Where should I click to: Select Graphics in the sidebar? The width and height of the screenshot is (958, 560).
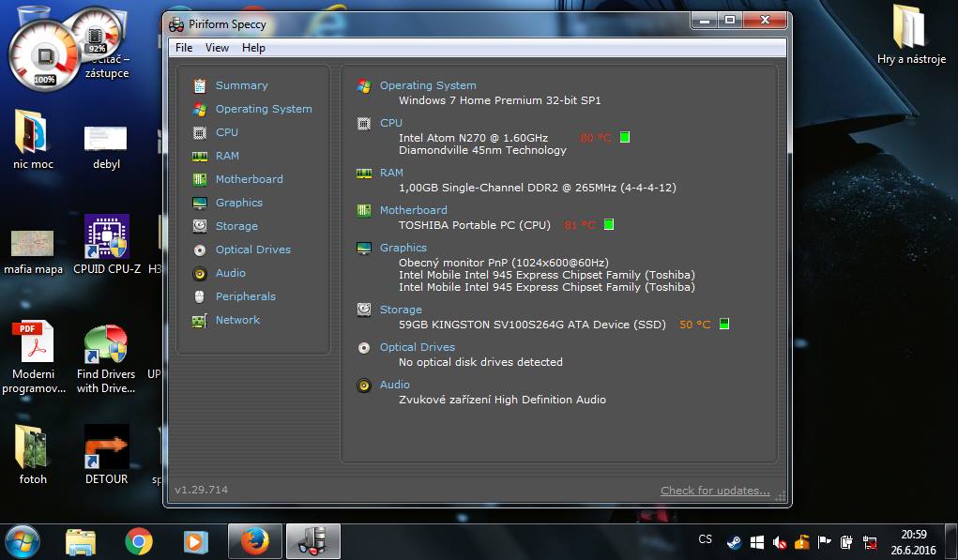239,202
